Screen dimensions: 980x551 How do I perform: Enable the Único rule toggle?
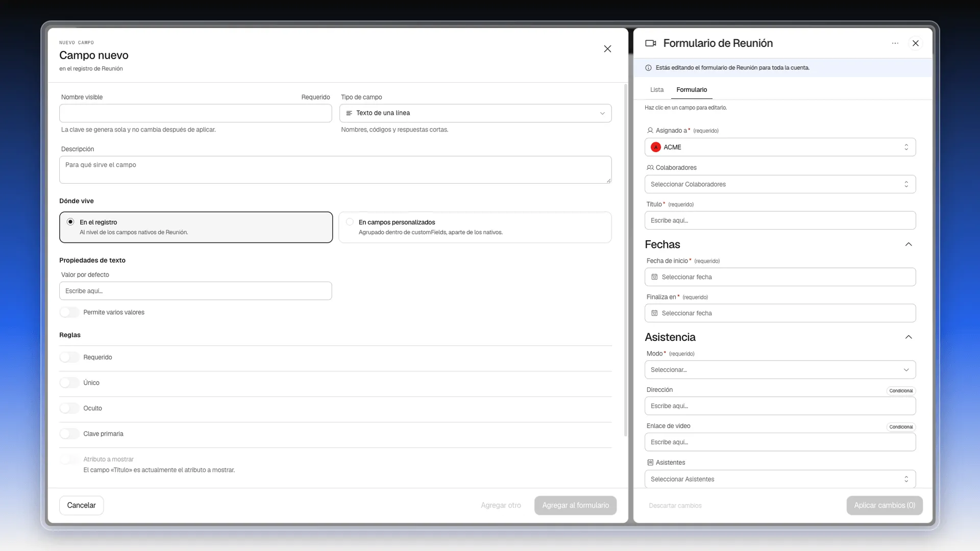69,383
